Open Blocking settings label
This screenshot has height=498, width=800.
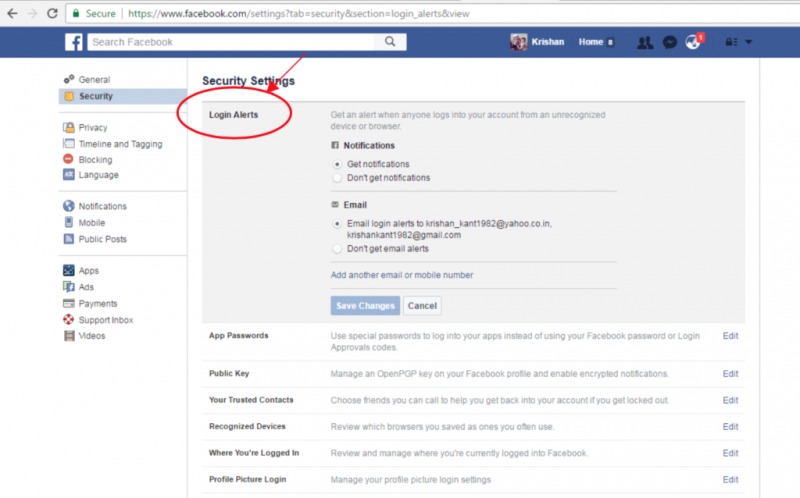(95, 160)
